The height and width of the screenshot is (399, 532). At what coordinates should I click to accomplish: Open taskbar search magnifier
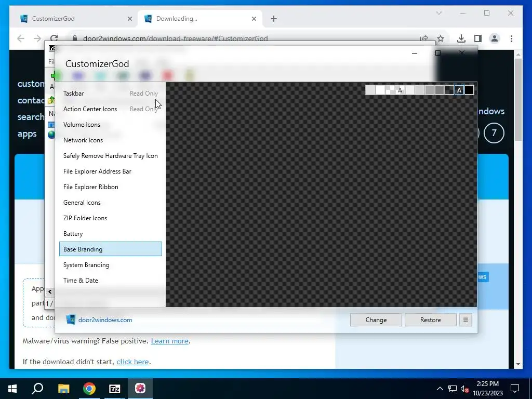pyautogui.click(x=37, y=389)
